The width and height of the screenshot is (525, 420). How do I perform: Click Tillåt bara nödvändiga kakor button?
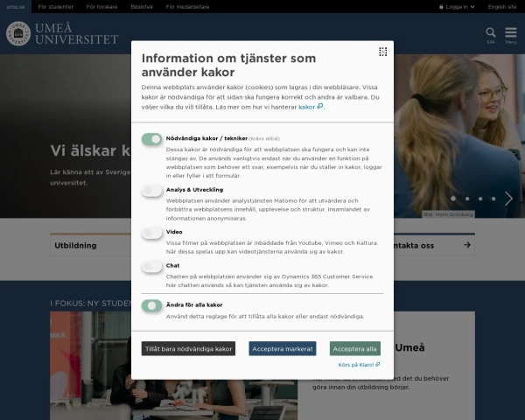(x=188, y=348)
